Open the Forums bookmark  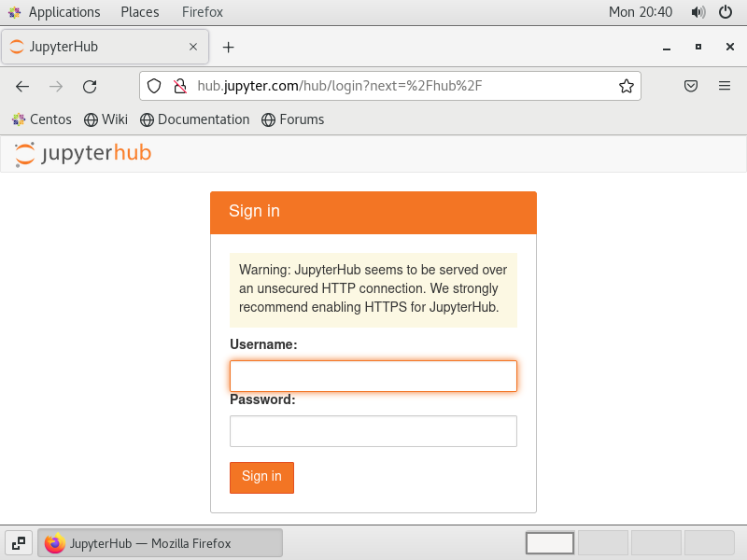tap(292, 119)
